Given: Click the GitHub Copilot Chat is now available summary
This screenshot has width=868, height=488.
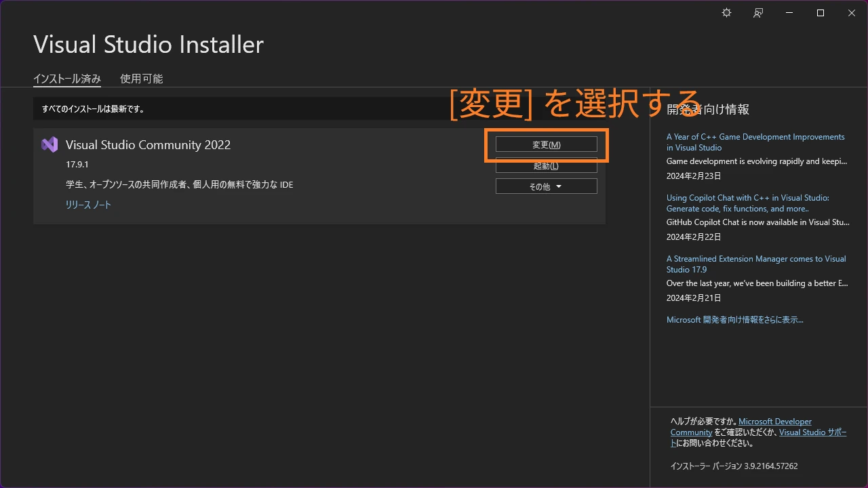Looking at the screenshot, I should [x=758, y=222].
